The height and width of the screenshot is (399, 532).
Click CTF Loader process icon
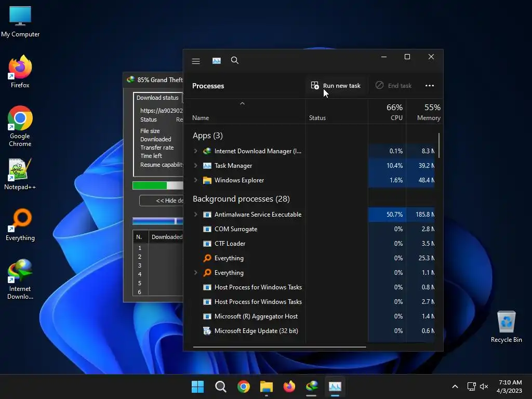click(x=207, y=244)
